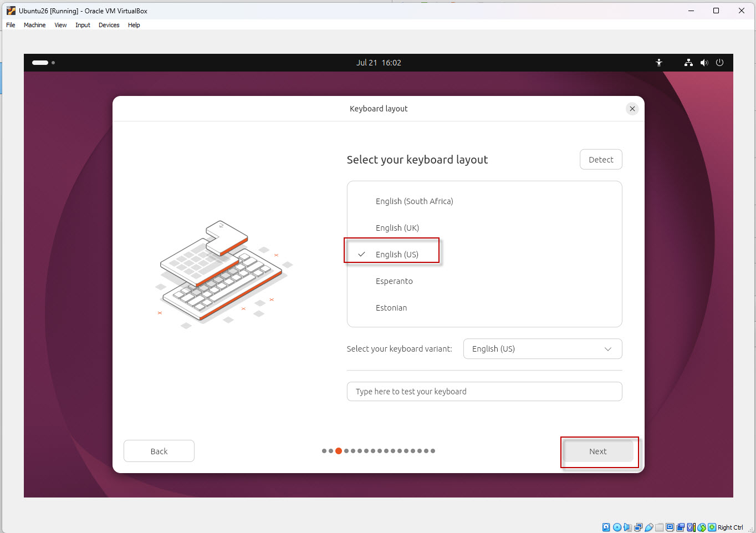Click the optical disc status icon
The image size is (756, 533).
617,527
